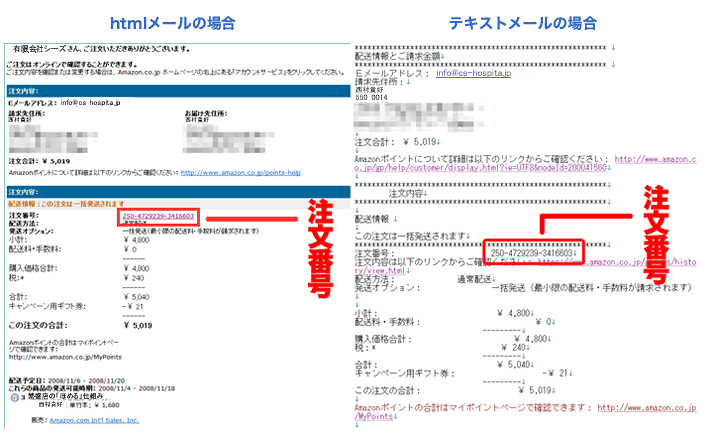Click the 合計 amount ¥ 5,040 in html mail
This screenshot has height=446, width=709.
click(136, 297)
